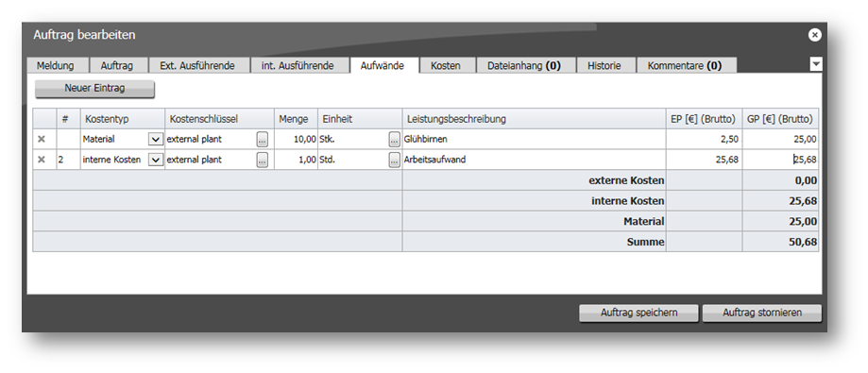The image size is (868, 373).
Task: Go to the Kosten tab
Action: click(448, 65)
